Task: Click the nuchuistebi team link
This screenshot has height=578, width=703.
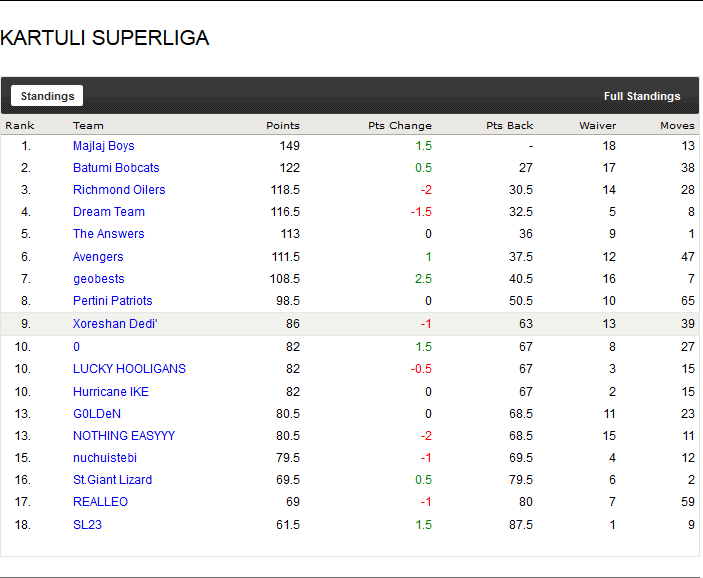Action: pyautogui.click(x=105, y=458)
